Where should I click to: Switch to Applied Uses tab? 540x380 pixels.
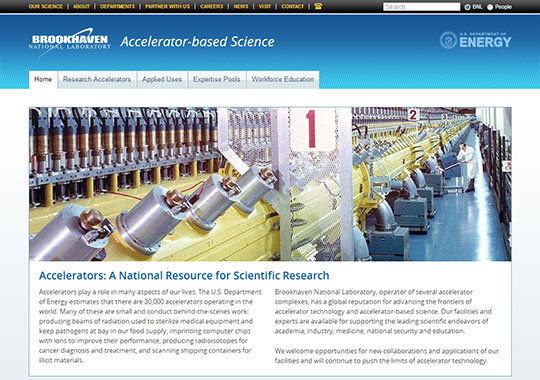[162, 80]
